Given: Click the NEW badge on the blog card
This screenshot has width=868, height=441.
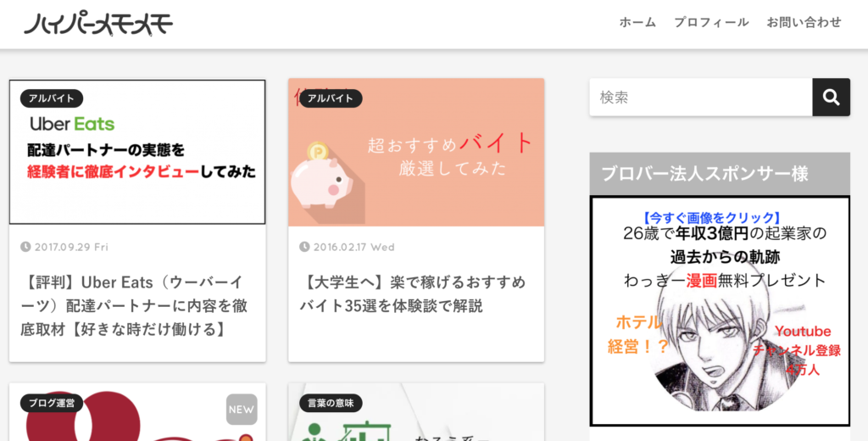Looking at the screenshot, I should [242, 410].
